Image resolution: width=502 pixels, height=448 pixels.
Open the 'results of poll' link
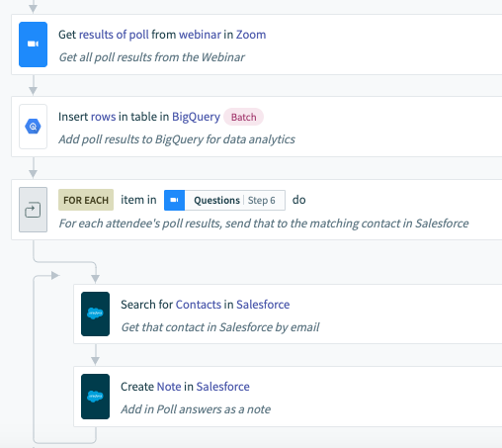114,35
